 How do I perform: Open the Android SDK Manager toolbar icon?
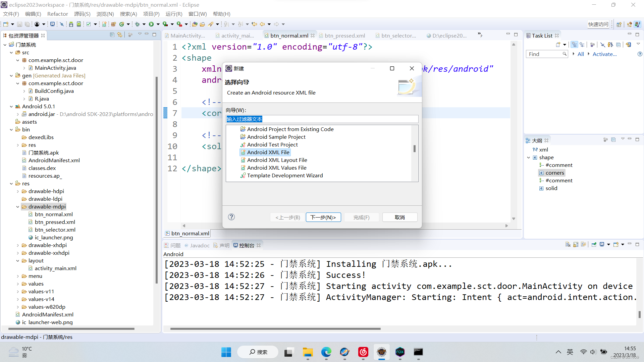[x=71, y=24]
